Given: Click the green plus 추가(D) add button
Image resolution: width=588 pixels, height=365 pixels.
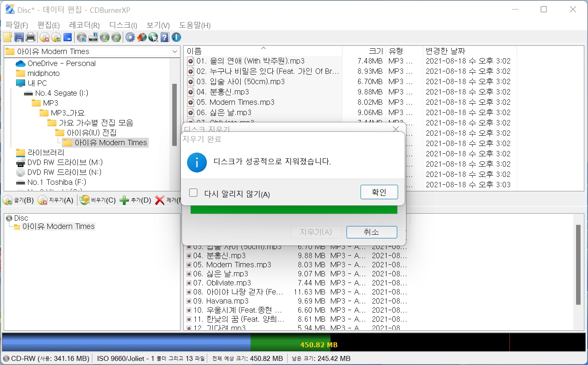Looking at the screenshot, I should point(136,200).
